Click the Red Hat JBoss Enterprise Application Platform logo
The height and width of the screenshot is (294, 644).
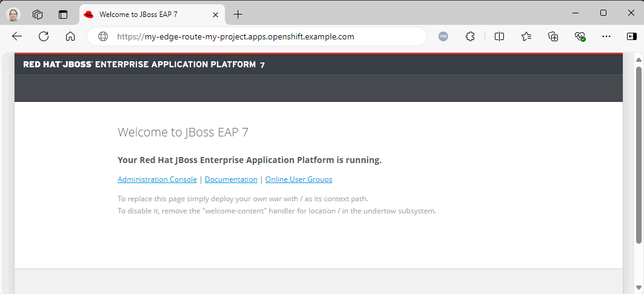(x=144, y=64)
